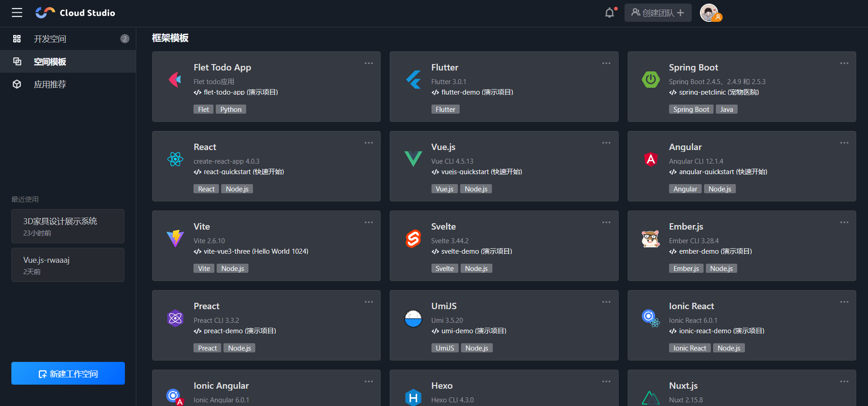Click the Angular logo icon
This screenshot has height=406, width=868.
650,159
